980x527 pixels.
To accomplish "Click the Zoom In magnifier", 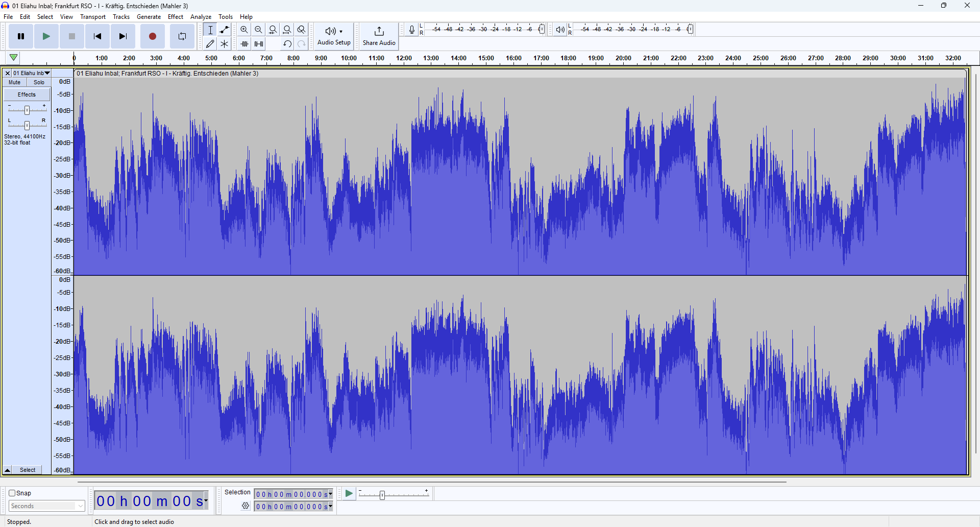I will pyautogui.click(x=244, y=30).
